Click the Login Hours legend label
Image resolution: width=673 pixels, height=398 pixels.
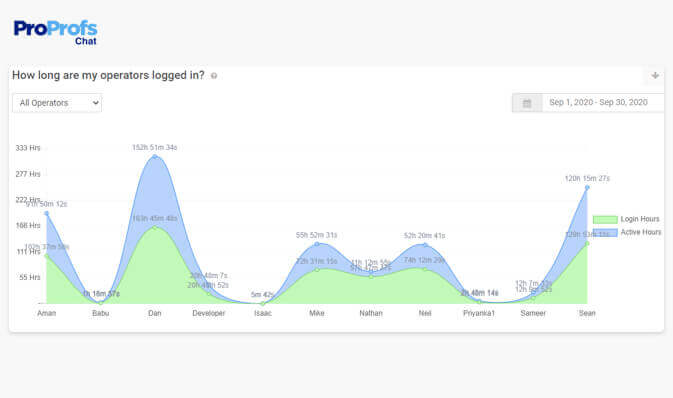[640, 219]
